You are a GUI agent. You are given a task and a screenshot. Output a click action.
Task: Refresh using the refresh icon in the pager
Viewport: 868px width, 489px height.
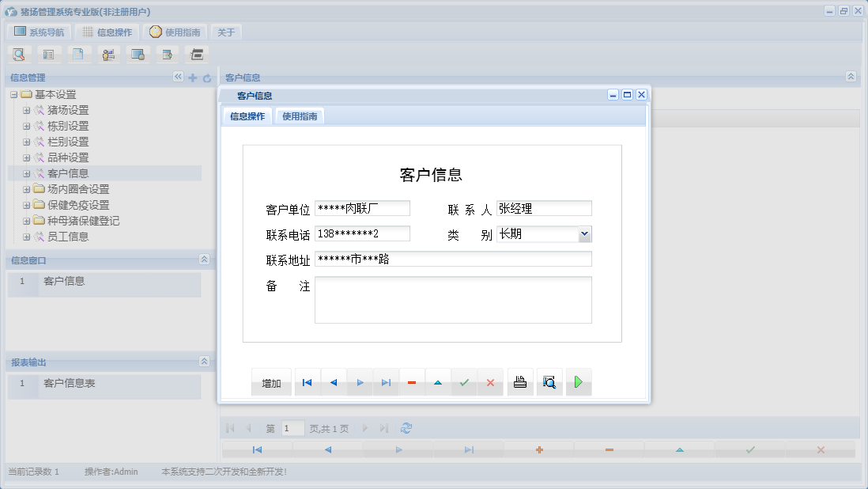[406, 427]
